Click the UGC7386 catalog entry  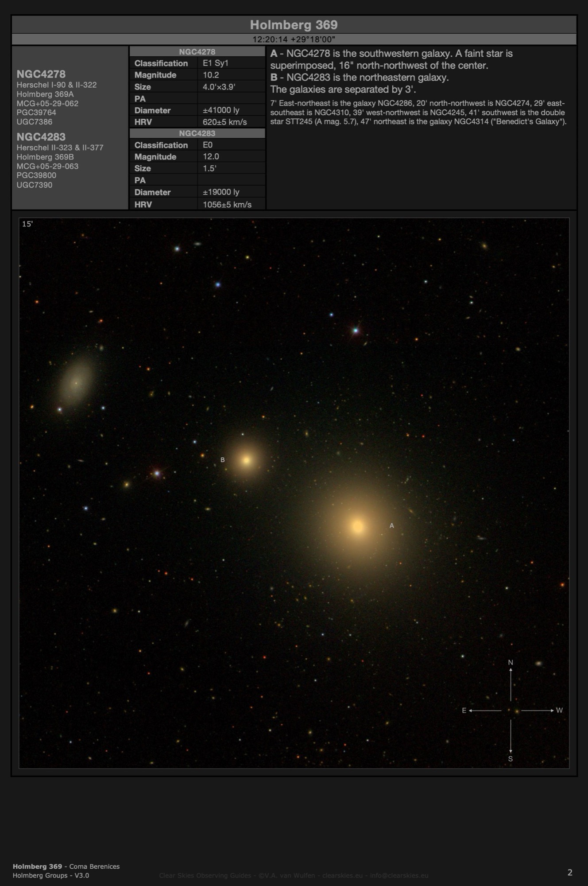tap(34, 122)
